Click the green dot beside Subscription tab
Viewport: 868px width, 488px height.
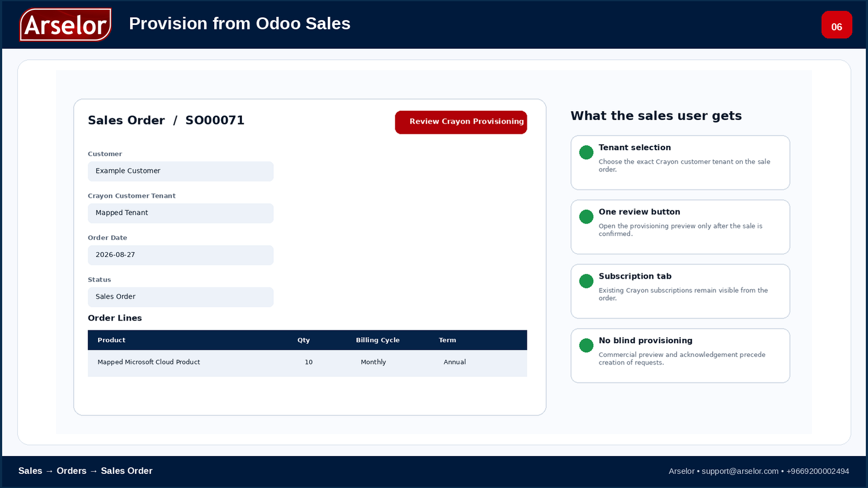586,281
